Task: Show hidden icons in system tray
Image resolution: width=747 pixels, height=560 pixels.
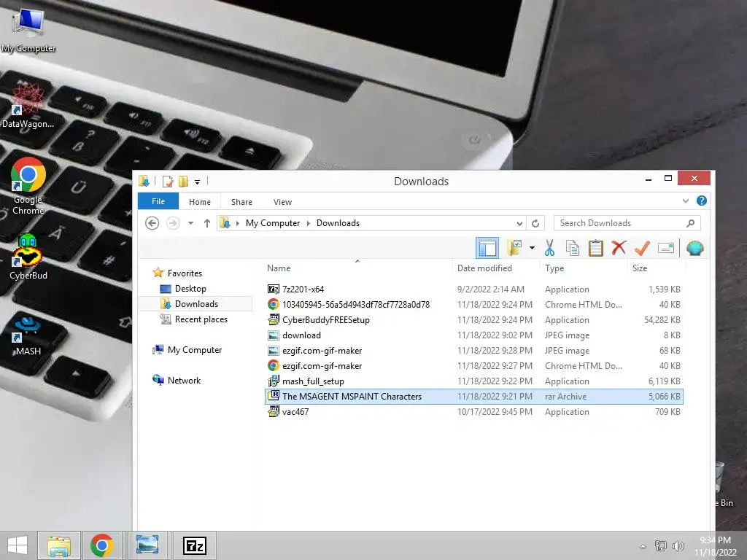Action: (643, 546)
